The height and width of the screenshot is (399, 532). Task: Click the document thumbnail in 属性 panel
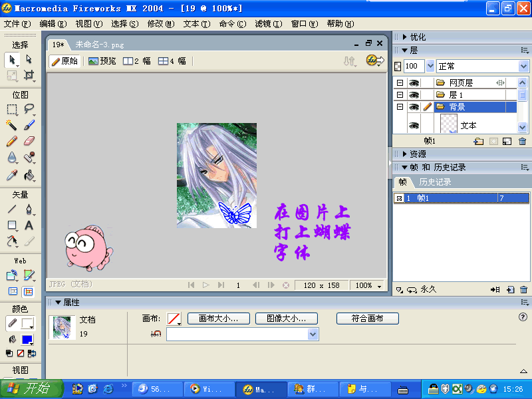(62, 327)
